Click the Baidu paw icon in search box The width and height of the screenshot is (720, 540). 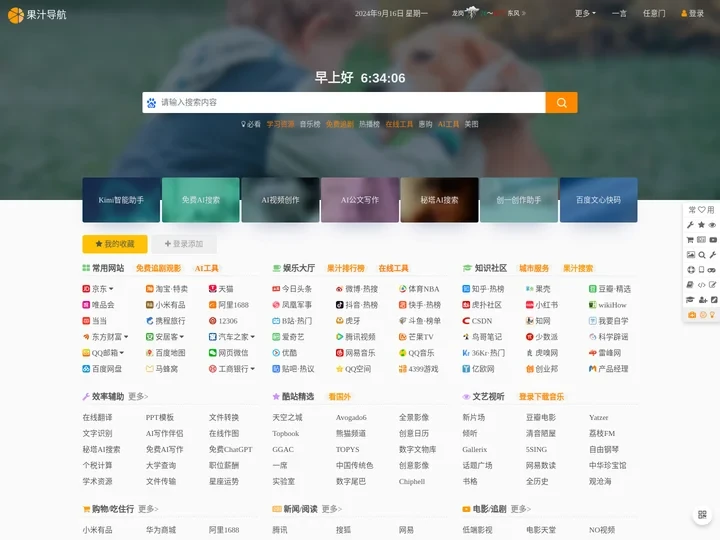151,103
